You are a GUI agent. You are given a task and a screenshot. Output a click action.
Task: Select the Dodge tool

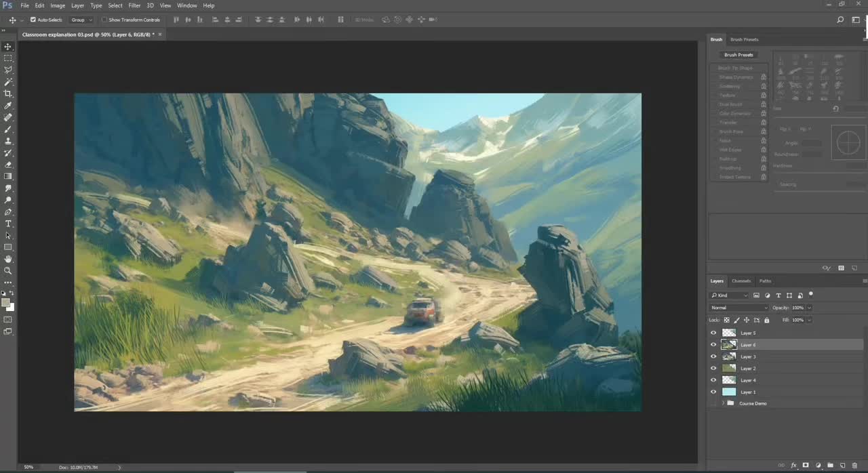click(x=8, y=200)
